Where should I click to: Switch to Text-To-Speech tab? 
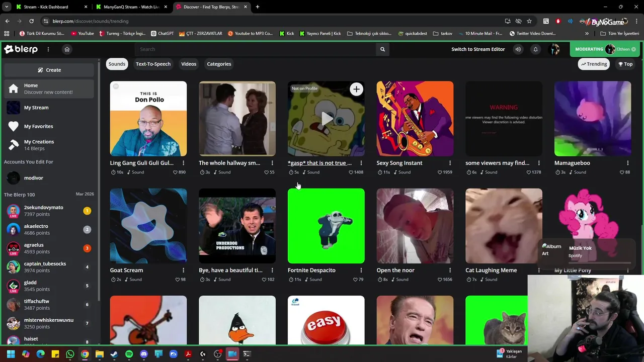153,64
